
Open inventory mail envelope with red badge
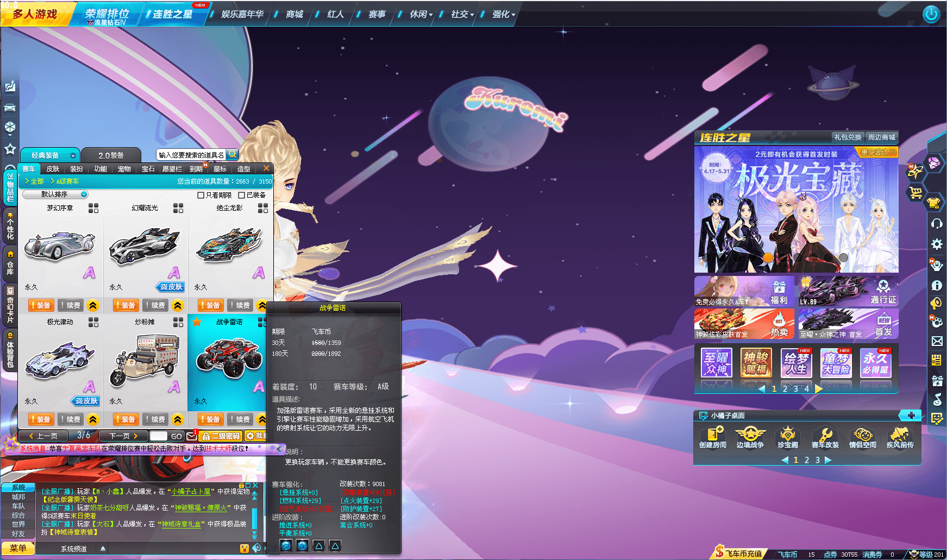(192, 436)
